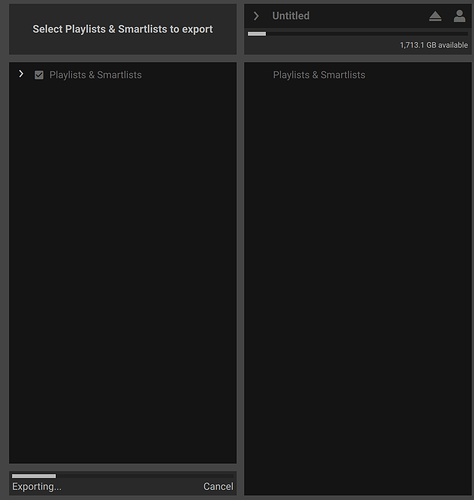This screenshot has height=500, width=474.
Task: Click the used-space segment of drive storage bar
Action: [x=257, y=34]
